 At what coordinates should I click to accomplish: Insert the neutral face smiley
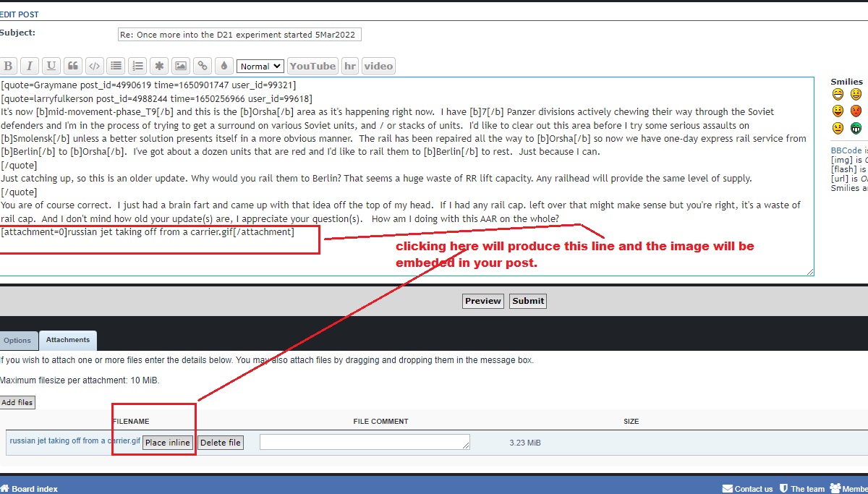838,128
